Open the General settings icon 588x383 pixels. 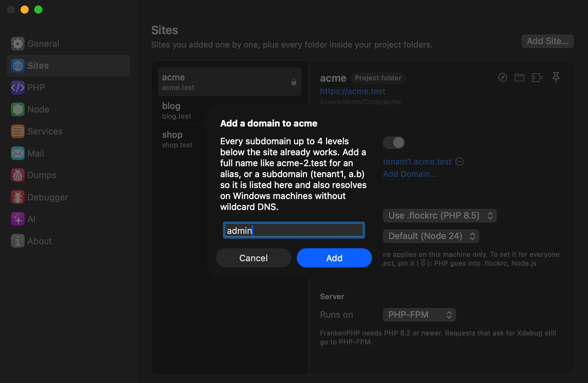18,44
